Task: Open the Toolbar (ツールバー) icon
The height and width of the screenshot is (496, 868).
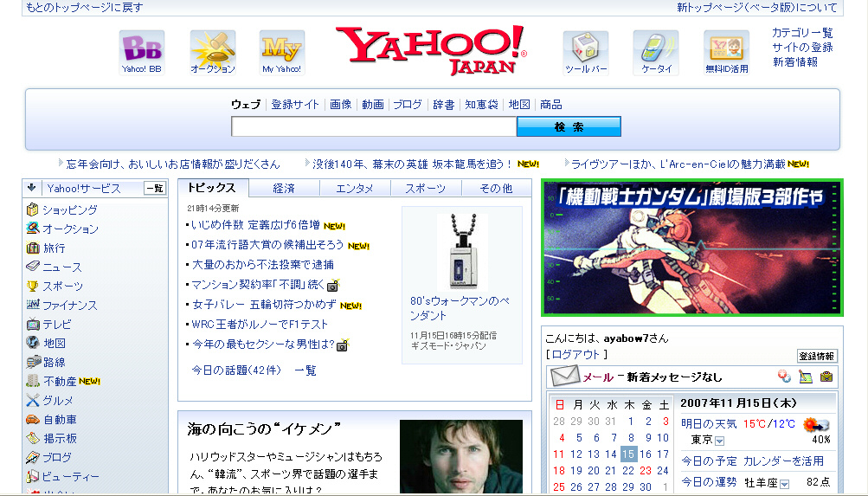Action: coord(586,53)
